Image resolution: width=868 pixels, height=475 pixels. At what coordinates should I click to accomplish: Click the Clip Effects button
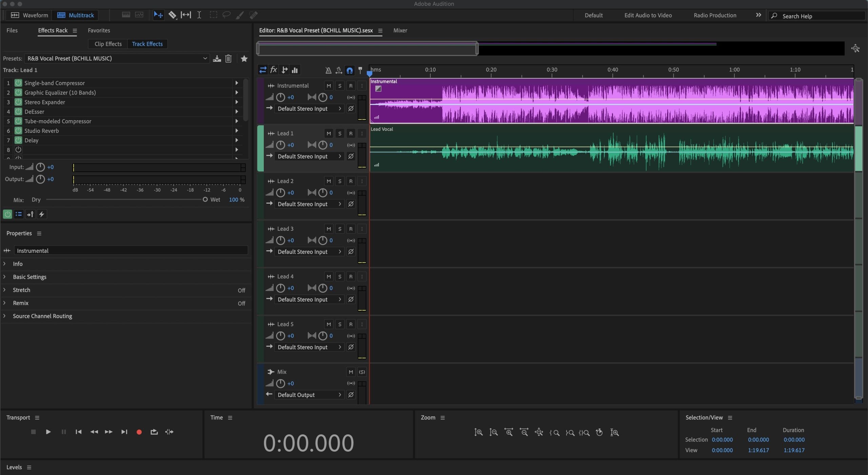[108, 44]
